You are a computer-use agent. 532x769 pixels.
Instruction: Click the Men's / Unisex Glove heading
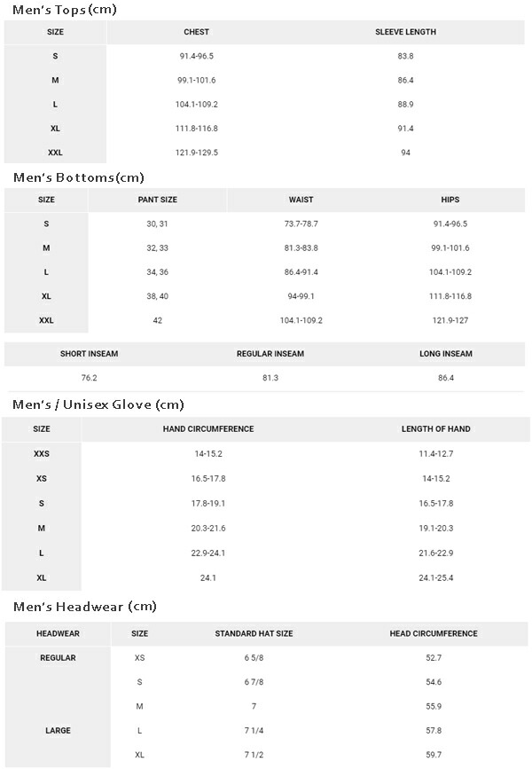click(98, 404)
